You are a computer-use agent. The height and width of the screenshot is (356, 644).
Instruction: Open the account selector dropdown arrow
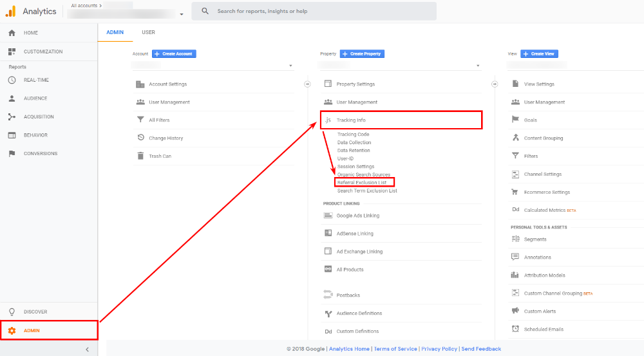[182, 14]
